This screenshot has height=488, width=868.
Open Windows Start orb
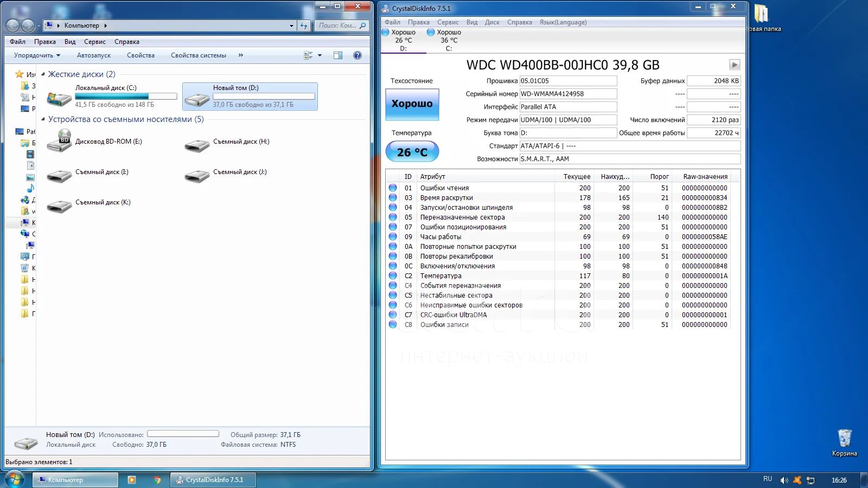(x=15, y=479)
